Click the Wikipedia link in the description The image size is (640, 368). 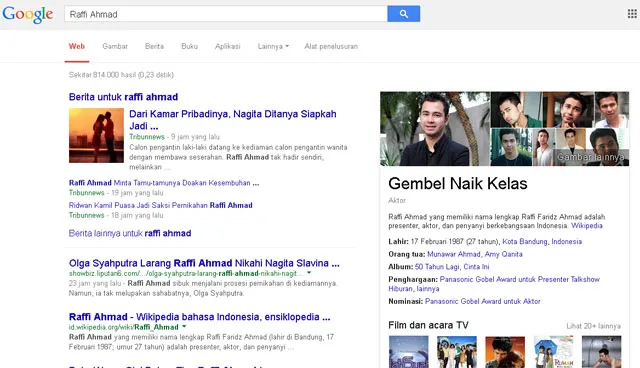click(587, 226)
